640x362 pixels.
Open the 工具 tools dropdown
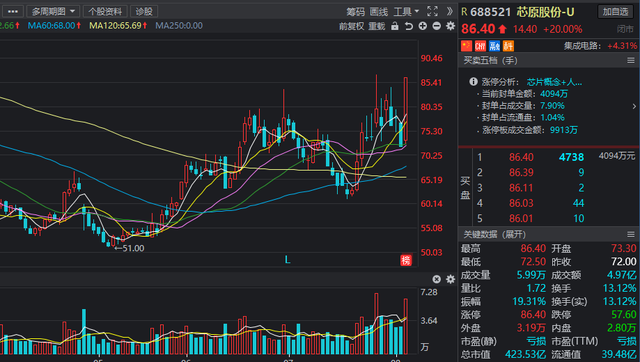pyautogui.click(x=406, y=12)
